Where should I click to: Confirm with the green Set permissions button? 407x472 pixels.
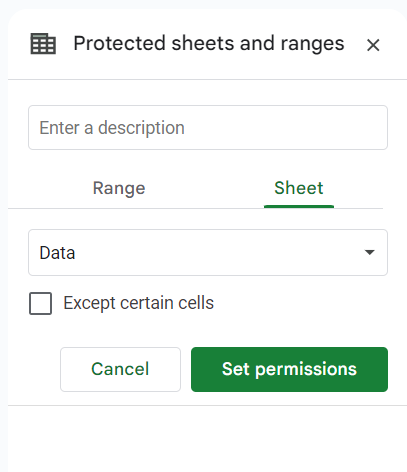click(289, 369)
